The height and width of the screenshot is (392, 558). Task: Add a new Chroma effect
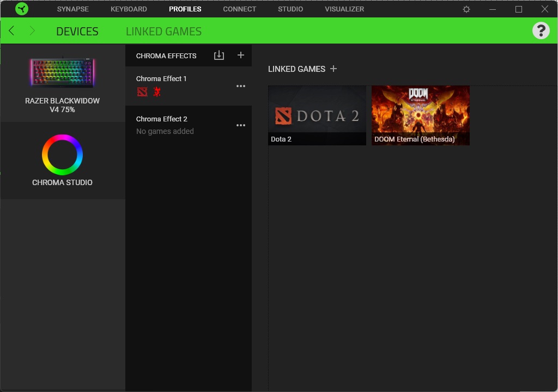pyautogui.click(x=240, y=55)
